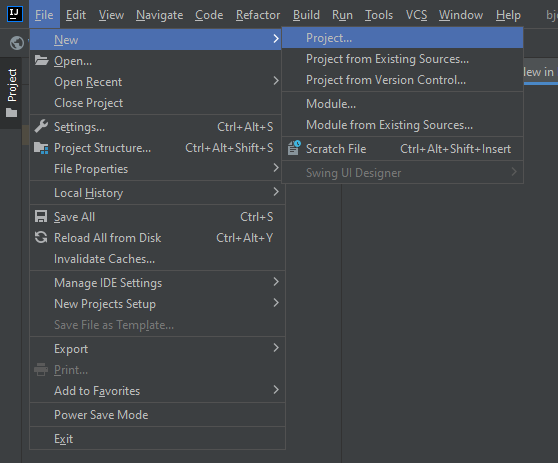Click the Reload All from Disk arrows icon

41,237
